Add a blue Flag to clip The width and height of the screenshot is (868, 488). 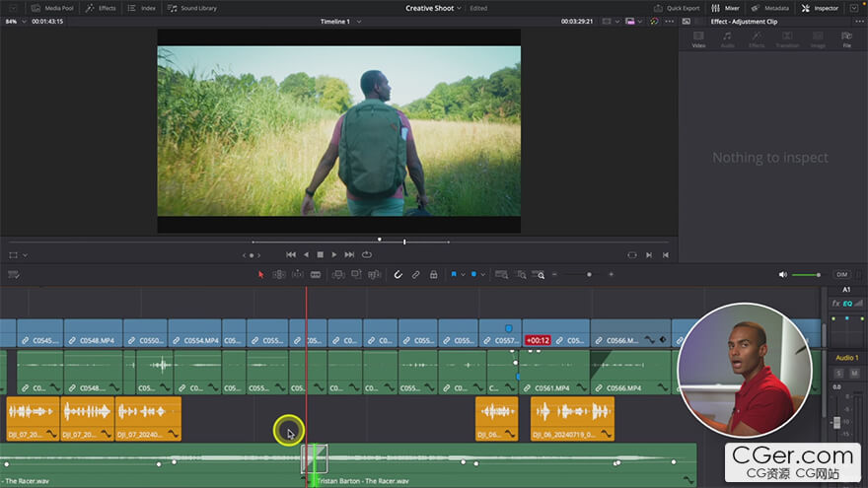coord(454,274)
